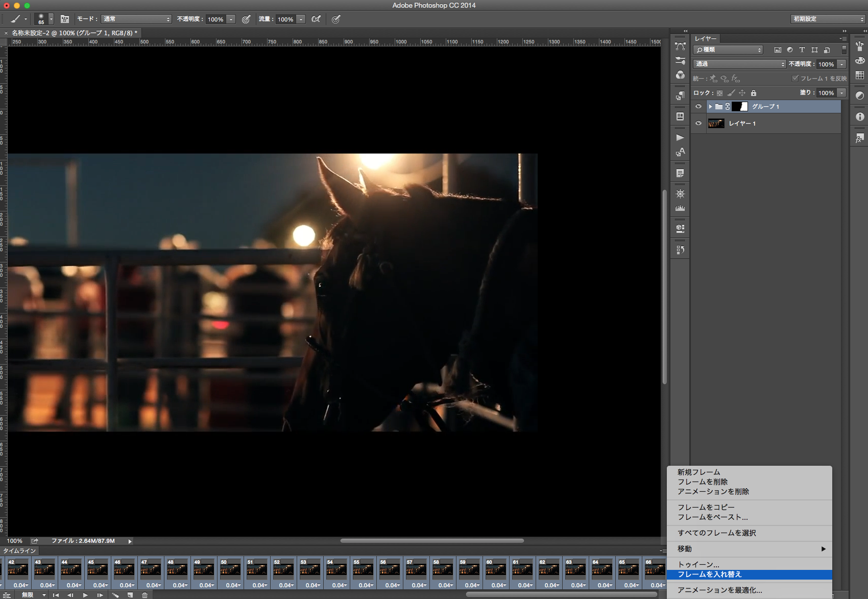The height and width of the screenshot is (599, 868).
Task: Delete selected frames trash icon
Action: pyautogui.click(x=145, y=595)
